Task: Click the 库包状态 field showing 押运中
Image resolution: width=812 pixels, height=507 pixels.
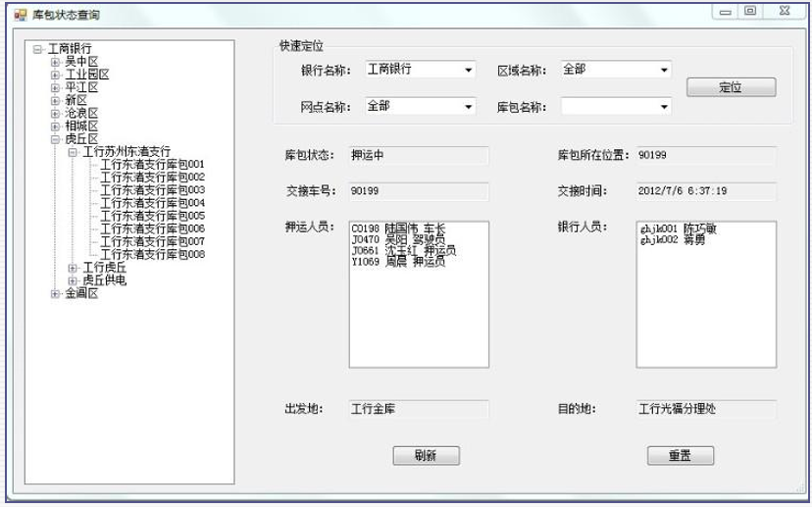Action: click(x=419, y=155)
